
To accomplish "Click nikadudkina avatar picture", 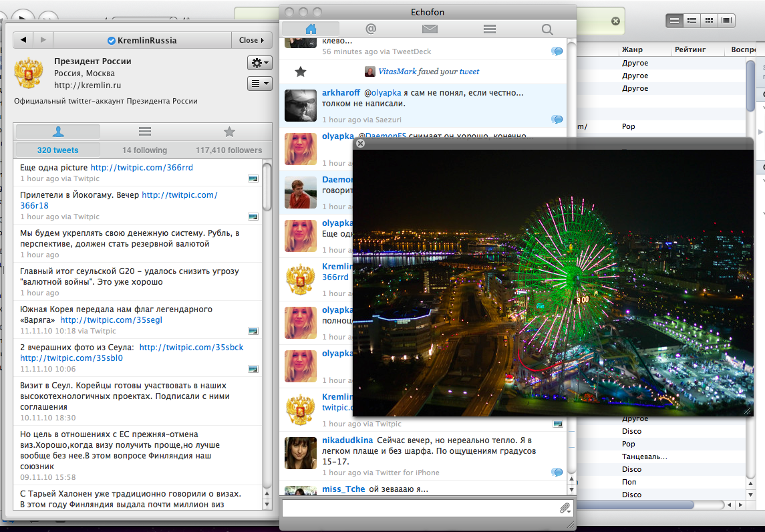I will point(301,453).
